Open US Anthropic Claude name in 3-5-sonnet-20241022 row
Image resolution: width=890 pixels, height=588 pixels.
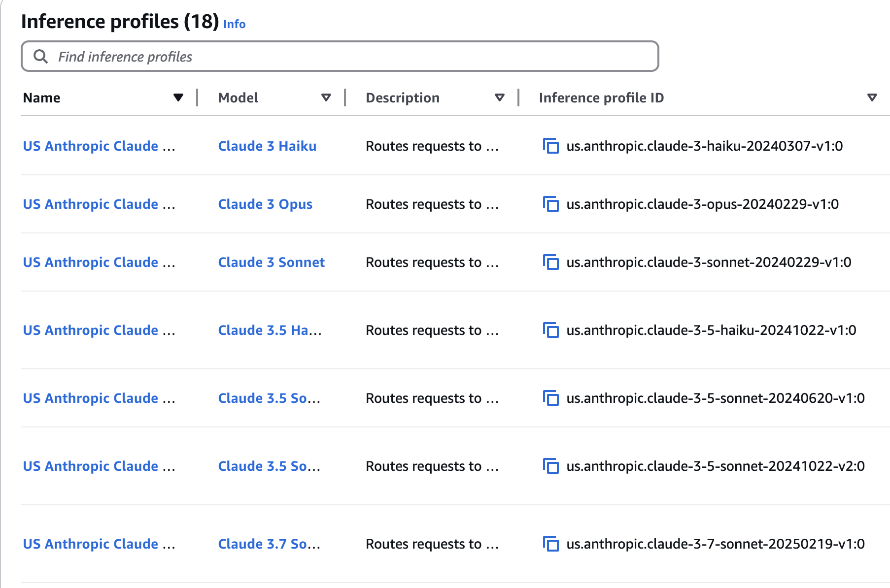(x=99, y=466)
